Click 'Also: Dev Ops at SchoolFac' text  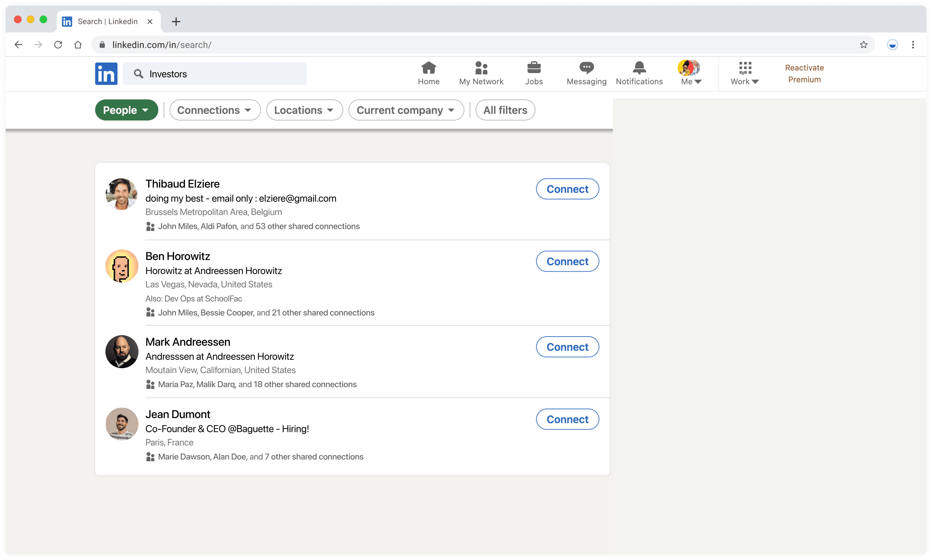click(194, 299)
